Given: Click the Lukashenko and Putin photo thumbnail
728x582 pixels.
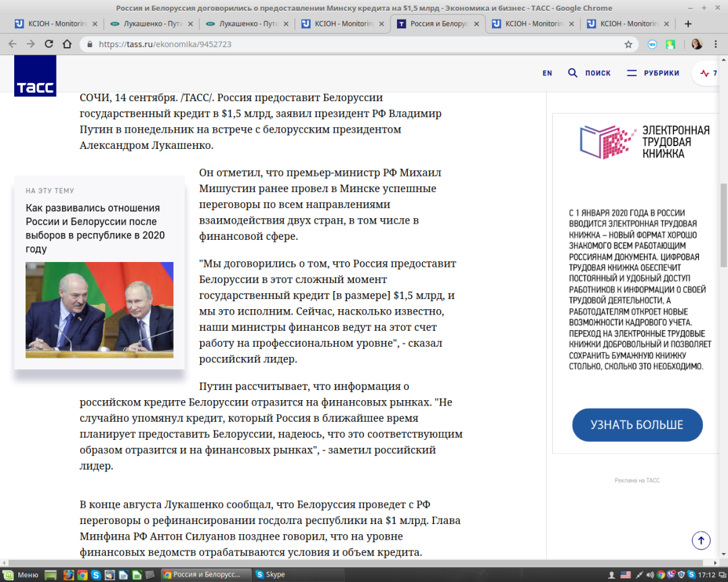Looking at the screenshot, I should [x=99, y=310].
